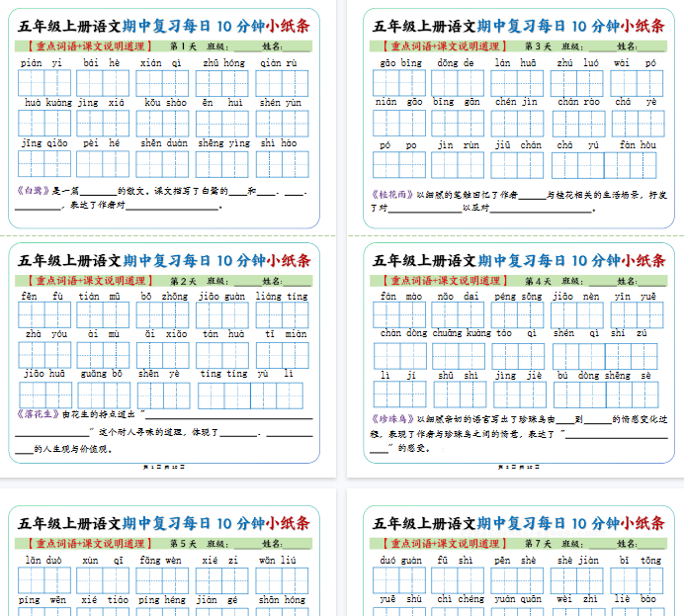Click the 第1天 day label
The height and width of the screenshot is (616, 684).
point(183,46)
